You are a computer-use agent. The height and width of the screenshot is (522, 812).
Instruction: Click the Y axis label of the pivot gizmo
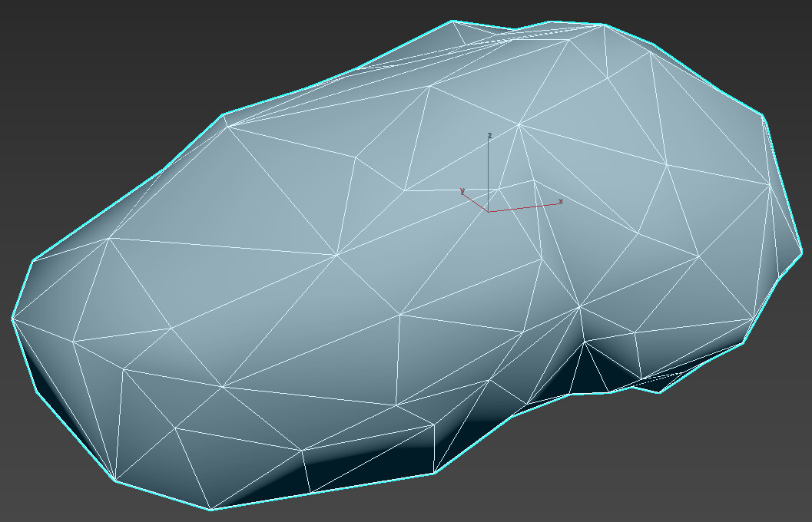[462, 191]
